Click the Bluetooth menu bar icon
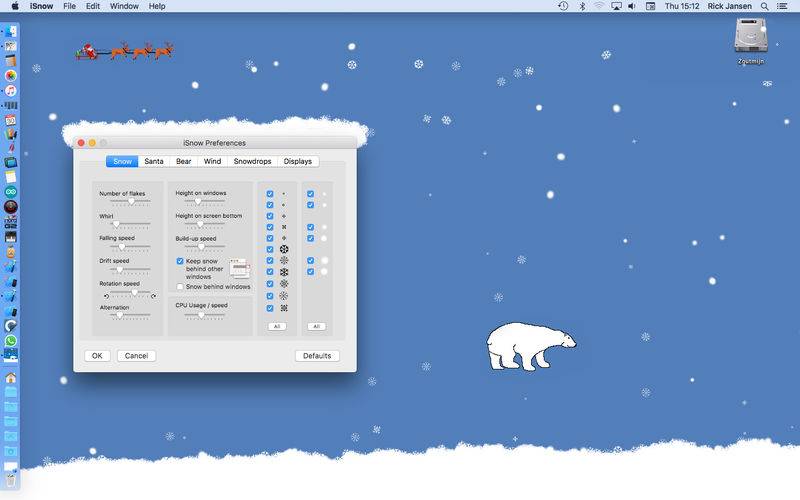Viewport: 800px width, 500px height. 582,6
